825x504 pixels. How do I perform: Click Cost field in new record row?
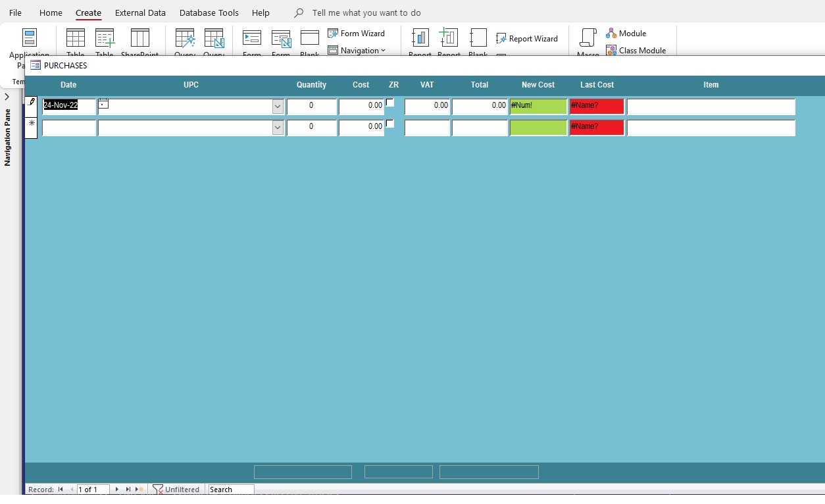pos(361,128)
